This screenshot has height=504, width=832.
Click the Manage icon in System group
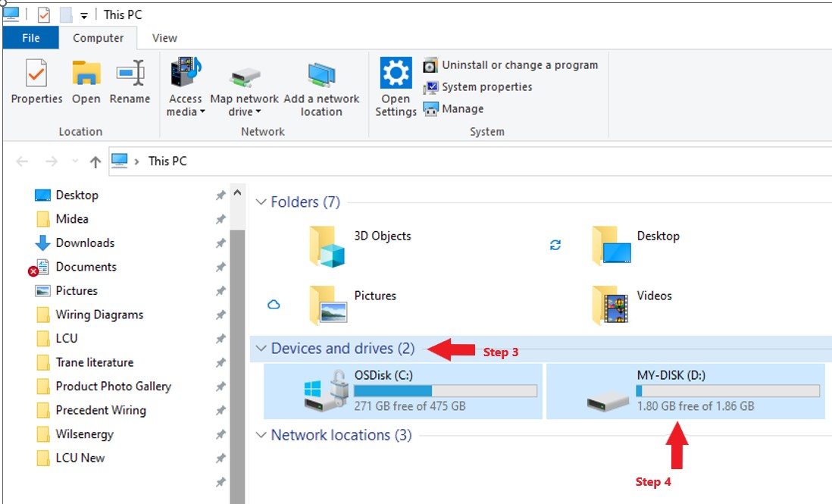[430, 109]
